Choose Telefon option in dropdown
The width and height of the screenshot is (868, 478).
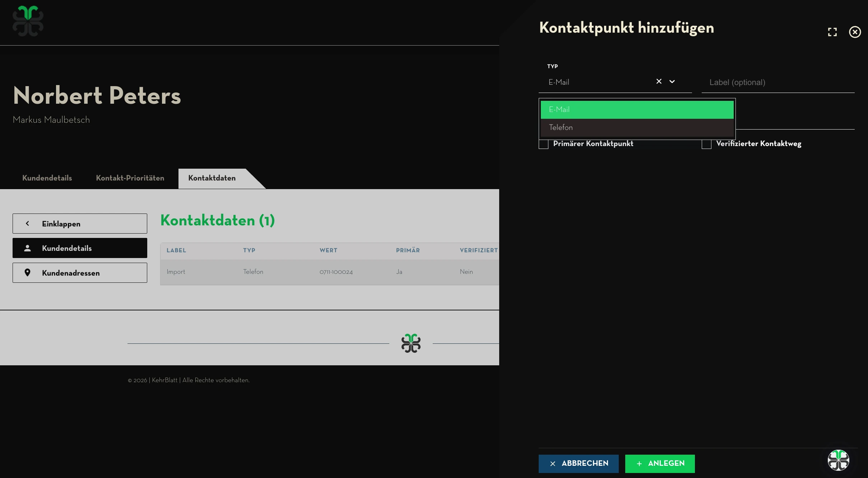(x=637, y=128)
